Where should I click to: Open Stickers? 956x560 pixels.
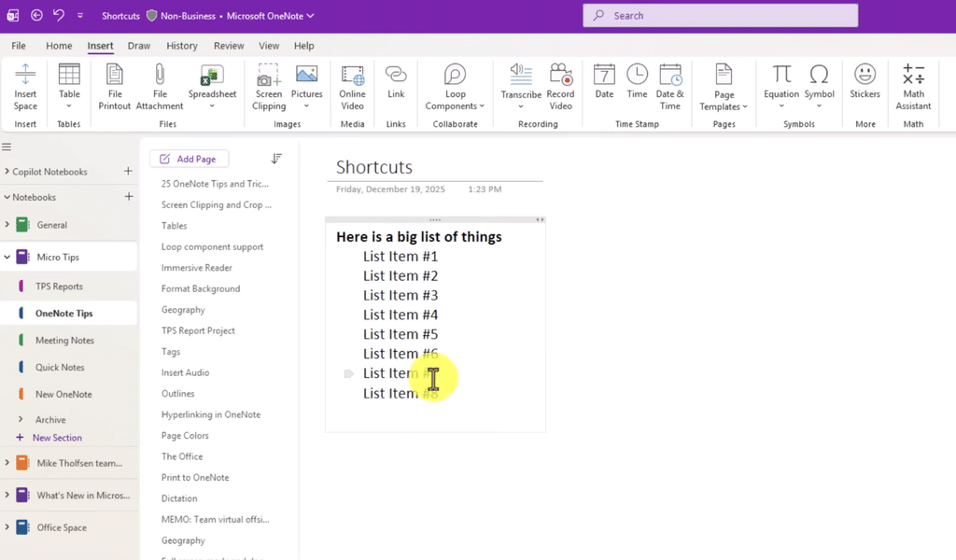[x=865, y=81]
